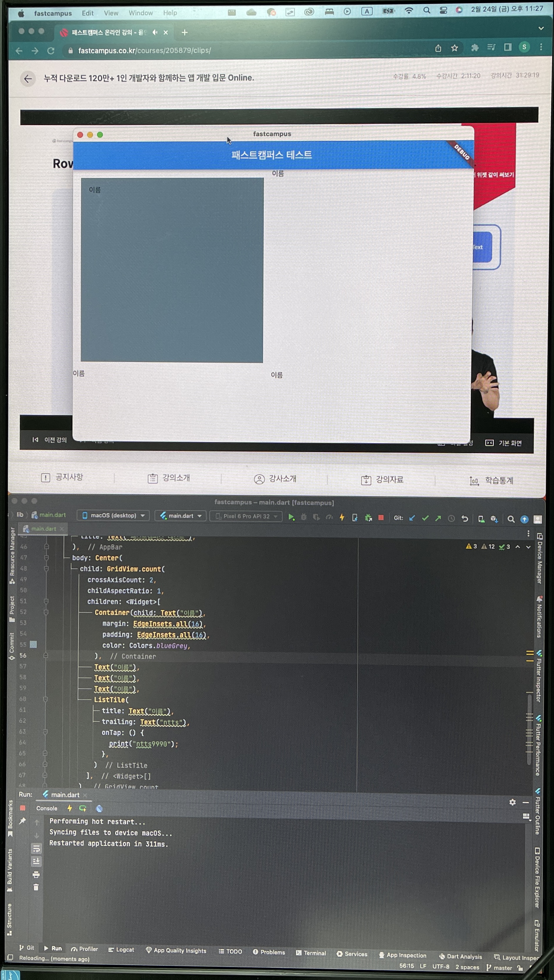
Task: Toggle scroll to end in console
Action: 36,861
